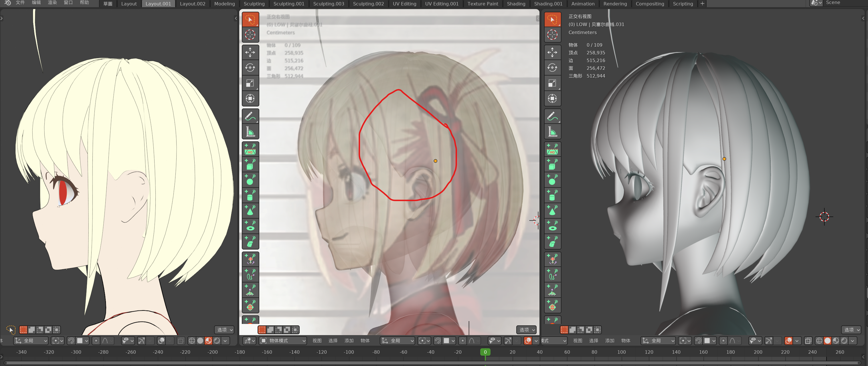
Task: Open the Texture Paint workspace tab
Action: (483, 4)
